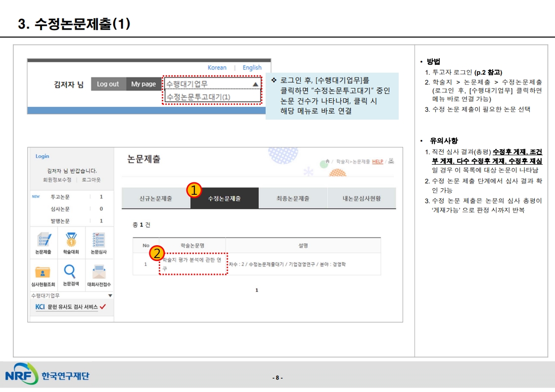This screenshot has height=392, width=555.
Task: Click the My page button
Action: point(143,84)
